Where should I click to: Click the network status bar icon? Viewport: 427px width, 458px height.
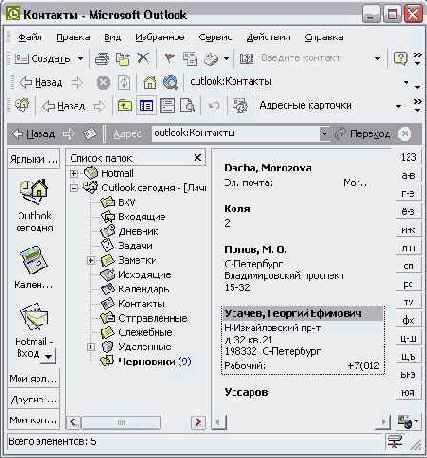(x=396, y=442)
